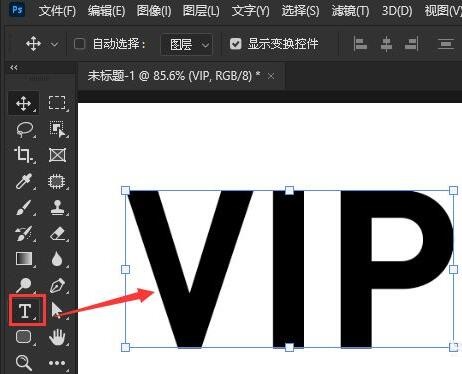This screenshot has height=374, width=462.
Task: Select the Clone Stamp tool
Action: click(x=57, y=207)
